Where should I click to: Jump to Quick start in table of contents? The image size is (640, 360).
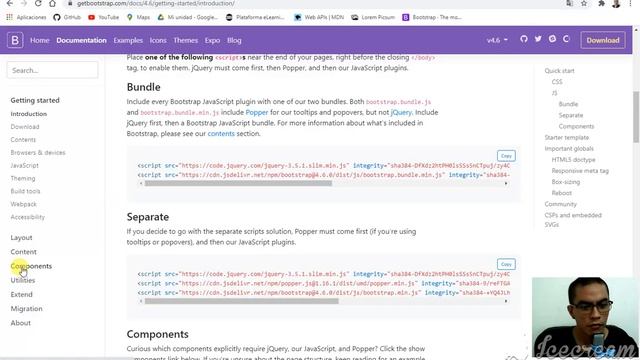(559, 71)
